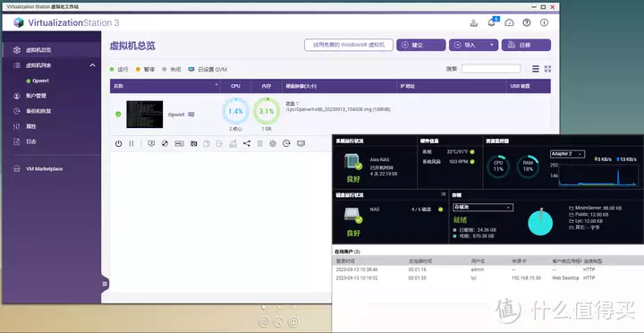The image size is (644, 333).
Task: Open the 导入 button dropdown arrow
Action: tap(492, 45)
